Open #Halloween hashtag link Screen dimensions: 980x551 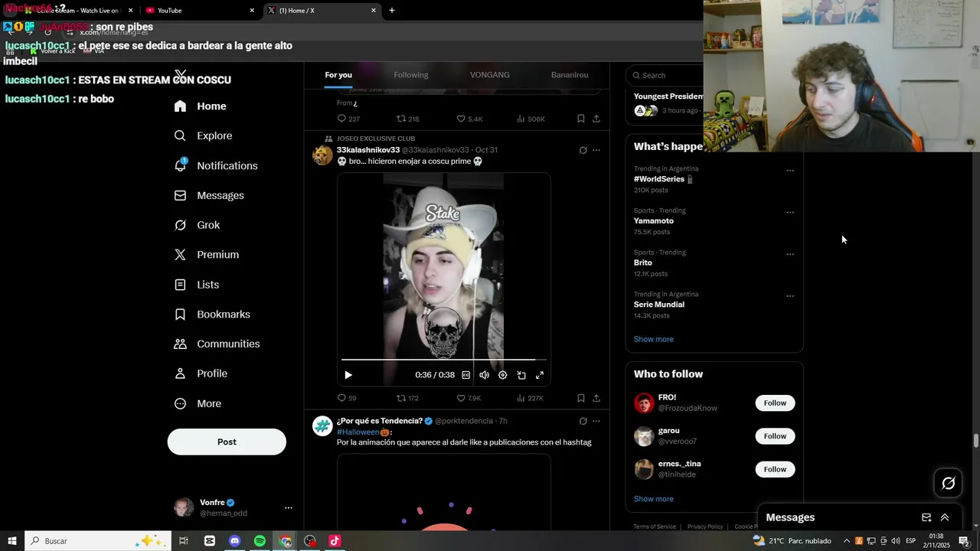click(x=358, y=432)
